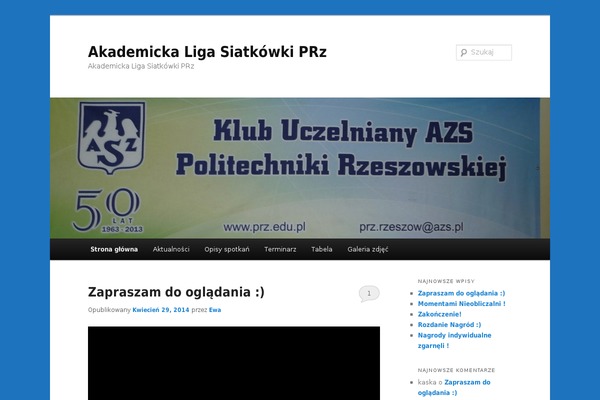Open sidebar post Nagrody indywidualne zgarnęli !
This screenshot has width=600, height=400.
pos(454,340)
